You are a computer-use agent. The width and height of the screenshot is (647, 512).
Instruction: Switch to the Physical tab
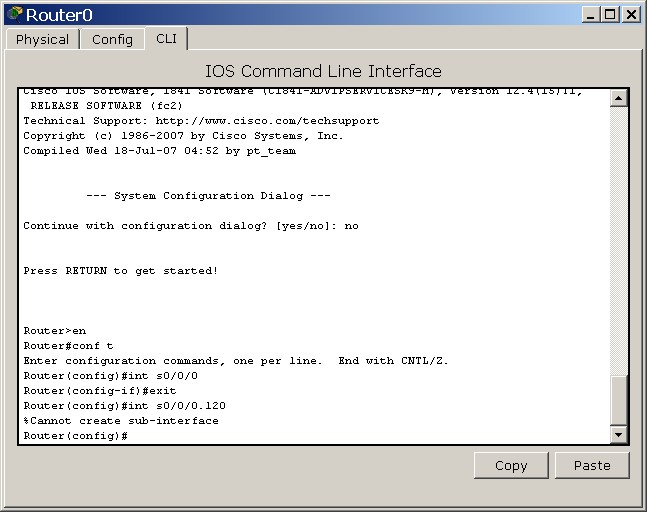42,40
